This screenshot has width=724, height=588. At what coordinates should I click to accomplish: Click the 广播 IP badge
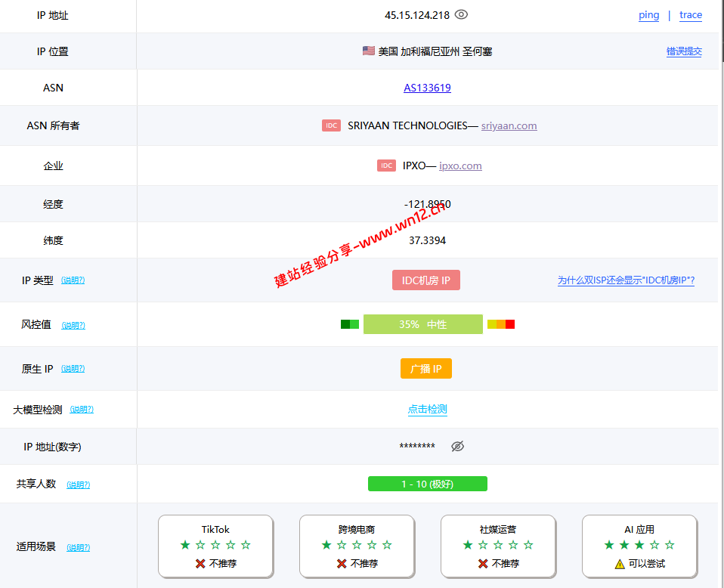tap(426, 369)
